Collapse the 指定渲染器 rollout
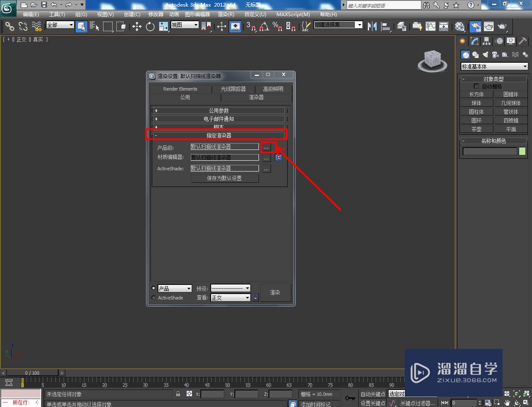This screenshot has width=532, height=407. point(219,135)
